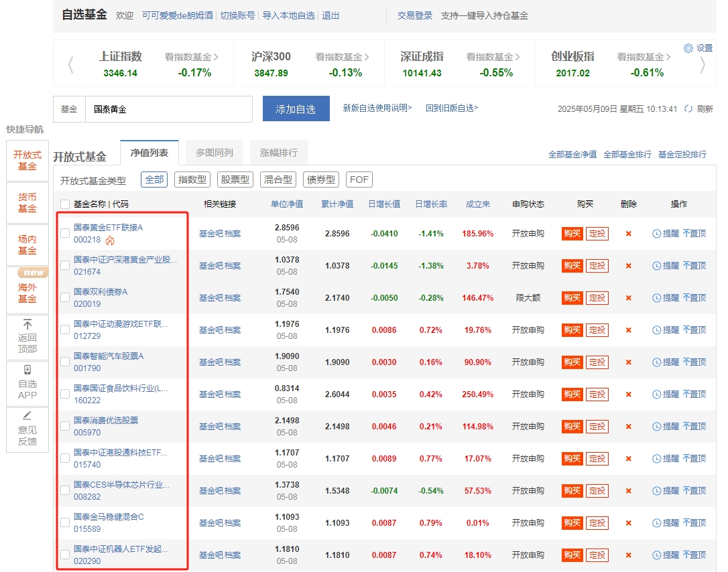Set reminder 提醒 for fund 021674
This screenshot has width=728, height=572.
pos(665,266)
